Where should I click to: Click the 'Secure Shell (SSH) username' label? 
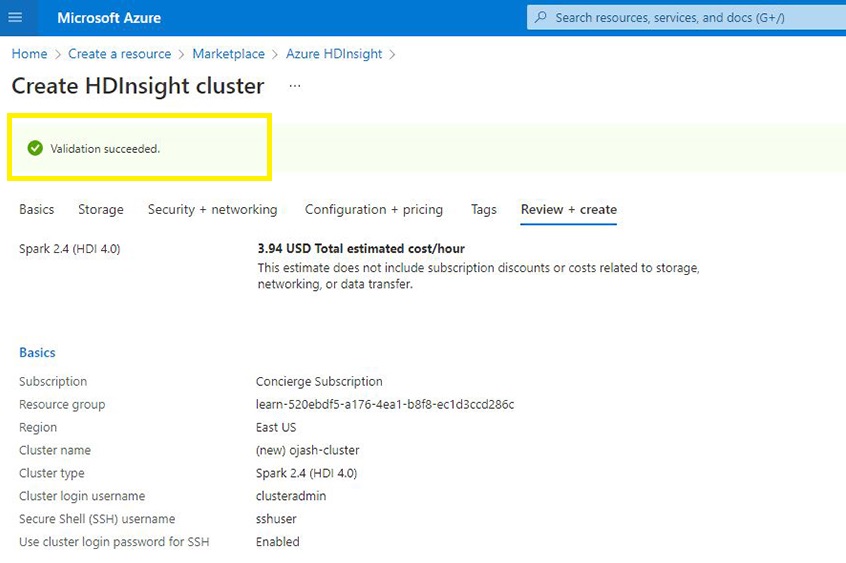(x=97, y=519)
